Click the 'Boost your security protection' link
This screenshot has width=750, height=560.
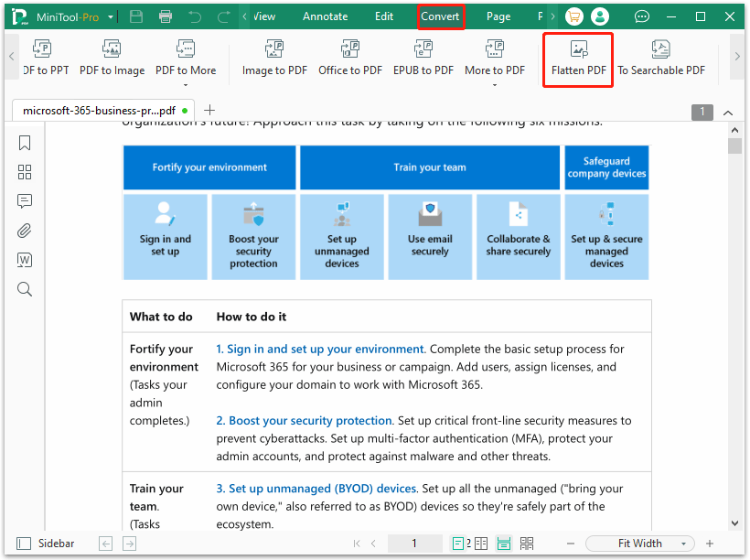tap(305, 421)
